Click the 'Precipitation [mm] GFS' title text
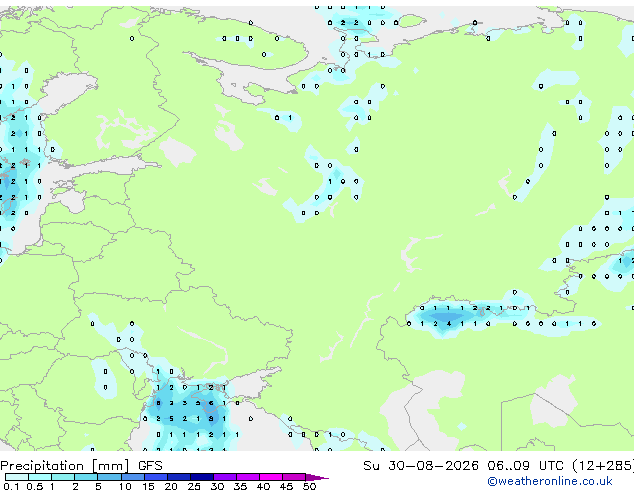634x490 pixels. (81, 466)
